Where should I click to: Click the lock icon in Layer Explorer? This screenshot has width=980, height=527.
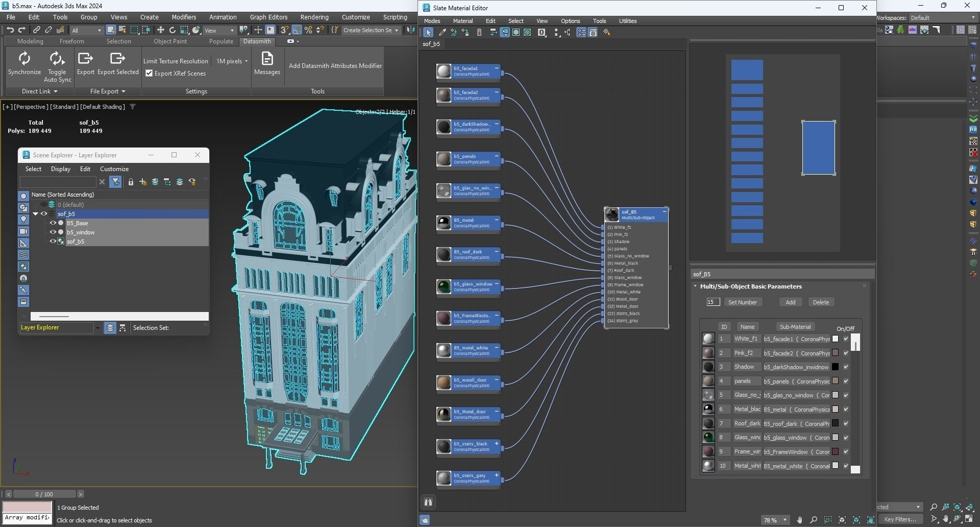(131, 182)
